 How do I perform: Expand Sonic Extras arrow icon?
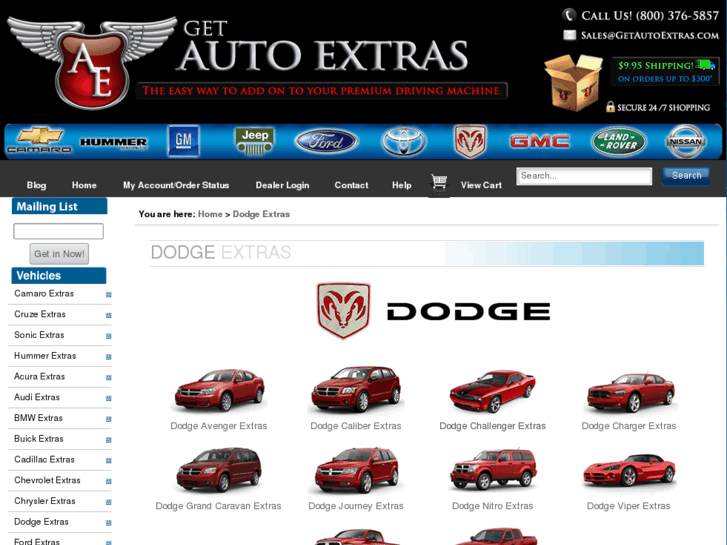[x=108, y=336]
